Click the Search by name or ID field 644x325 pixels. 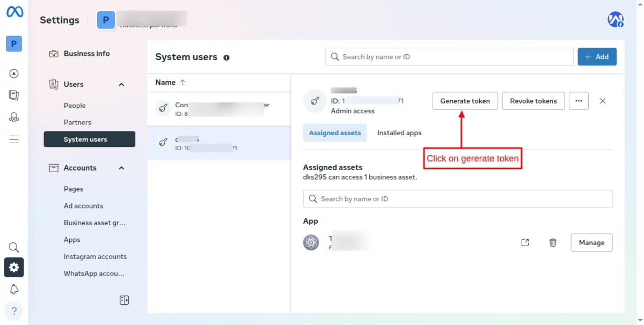click(x=449, y=56)
